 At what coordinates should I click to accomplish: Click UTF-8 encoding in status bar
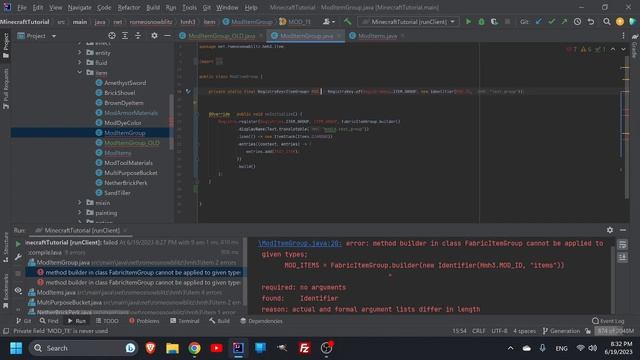coord(500,331)
